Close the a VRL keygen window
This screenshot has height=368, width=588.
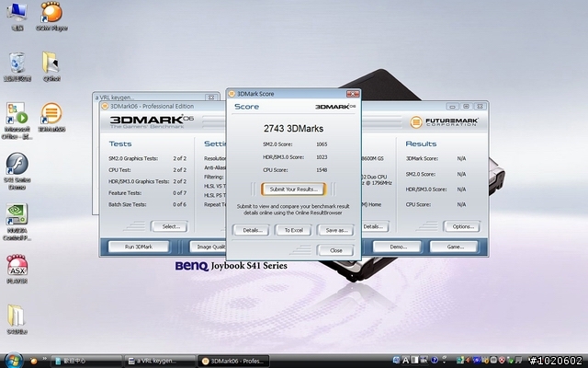pyautogui.click(x=211, y=98)
